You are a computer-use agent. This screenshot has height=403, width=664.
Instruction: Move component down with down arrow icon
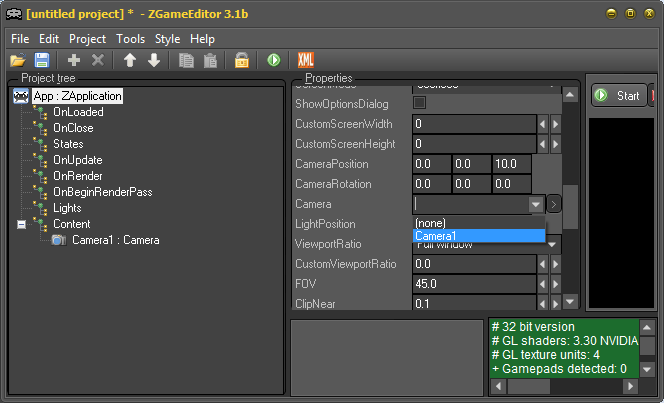[x=154, y=60]
